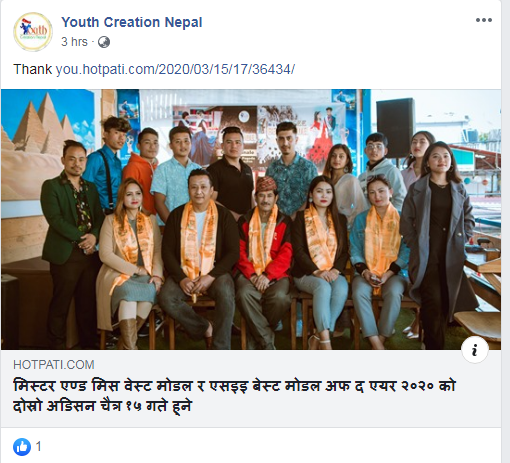Click the blue thumbs-up reaction icon
This screenshot has height=463, width=510.
pos(22,447)
